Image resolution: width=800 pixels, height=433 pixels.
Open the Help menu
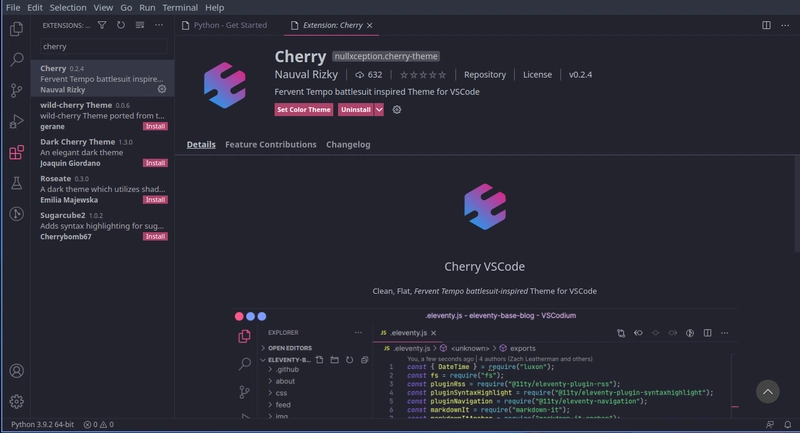[x=214, y=8]
